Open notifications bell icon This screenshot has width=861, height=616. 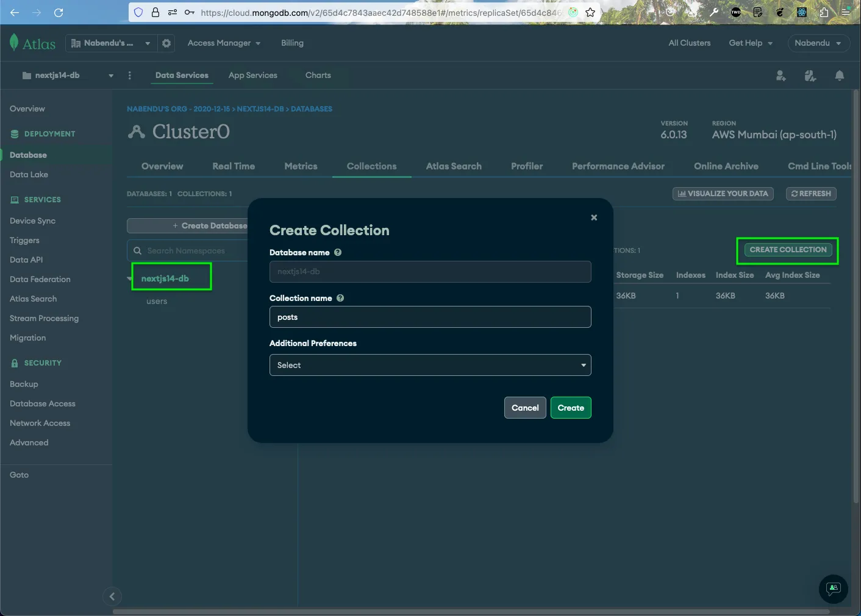(840, 76)
